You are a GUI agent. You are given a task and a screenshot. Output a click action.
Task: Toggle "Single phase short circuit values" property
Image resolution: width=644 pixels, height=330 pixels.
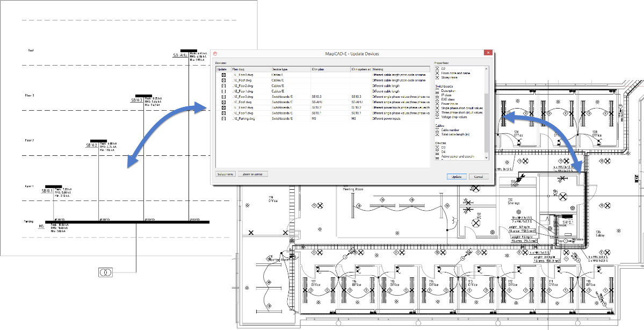click(437, 108)
